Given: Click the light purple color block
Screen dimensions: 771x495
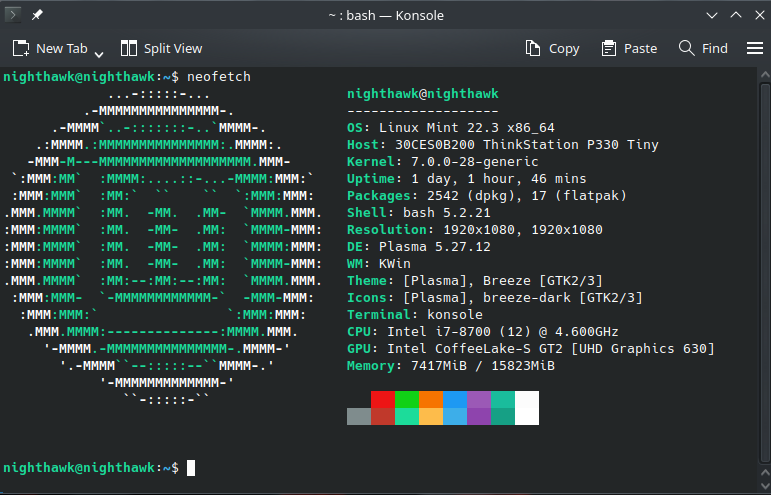Looking at the screenshot, I should pyautogui.click(x=479, y=399).
